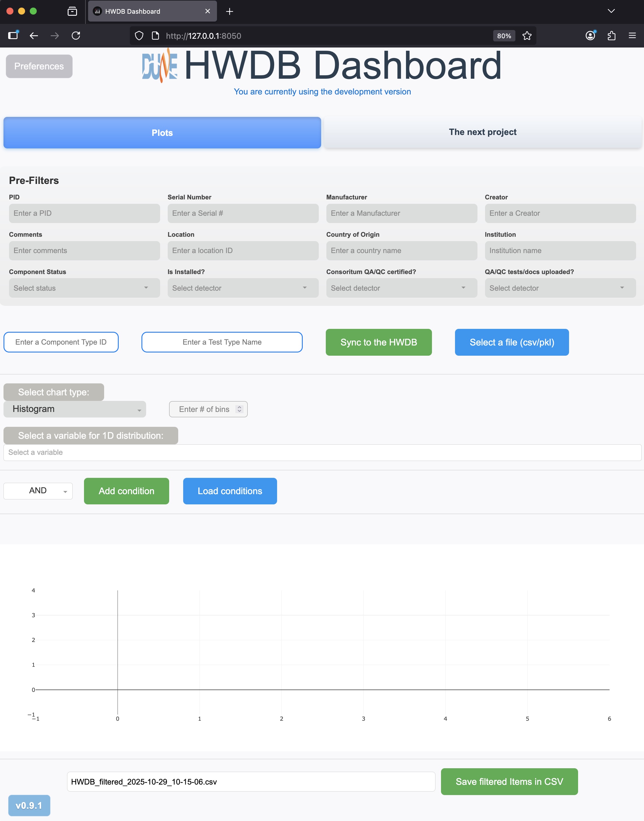
Task: Switch to The next project tab
Action: pyautogui.click(x=483, y=132)
